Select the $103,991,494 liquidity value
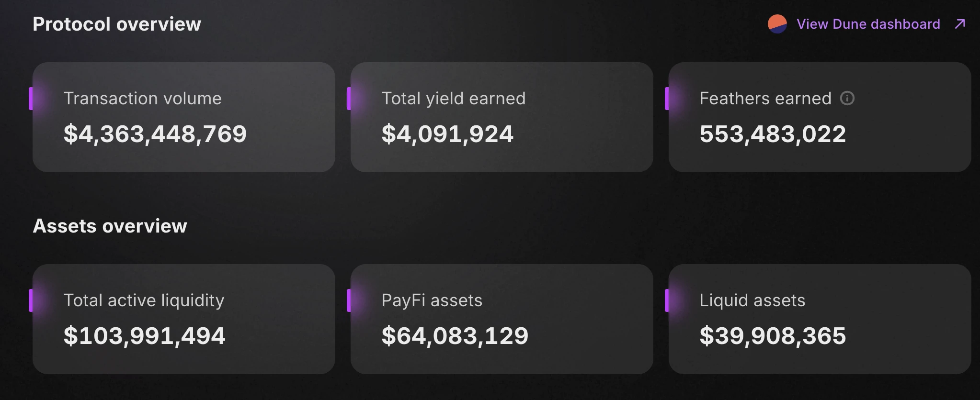This screenshot has width=980, height=400. coord(144,335)
